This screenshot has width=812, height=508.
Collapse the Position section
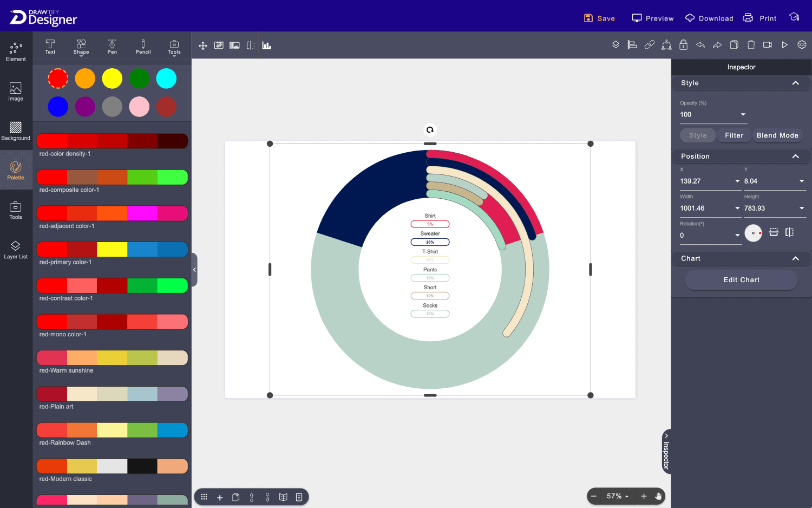tap(795, 157)
